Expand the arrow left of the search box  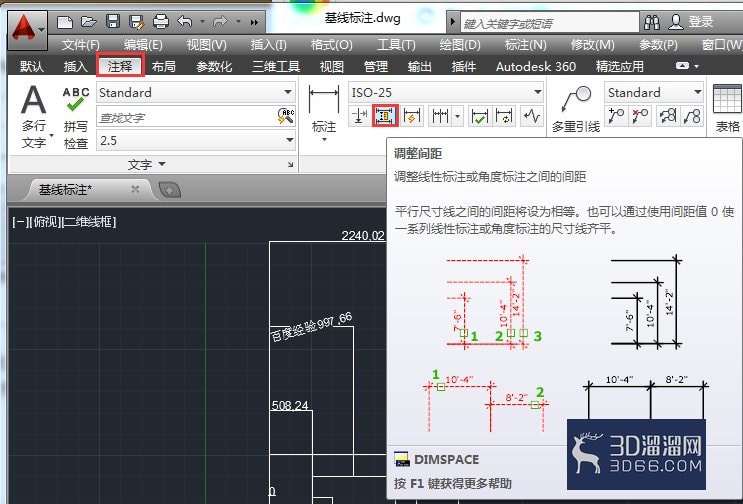pyautogui.click(x=453, y=22)
